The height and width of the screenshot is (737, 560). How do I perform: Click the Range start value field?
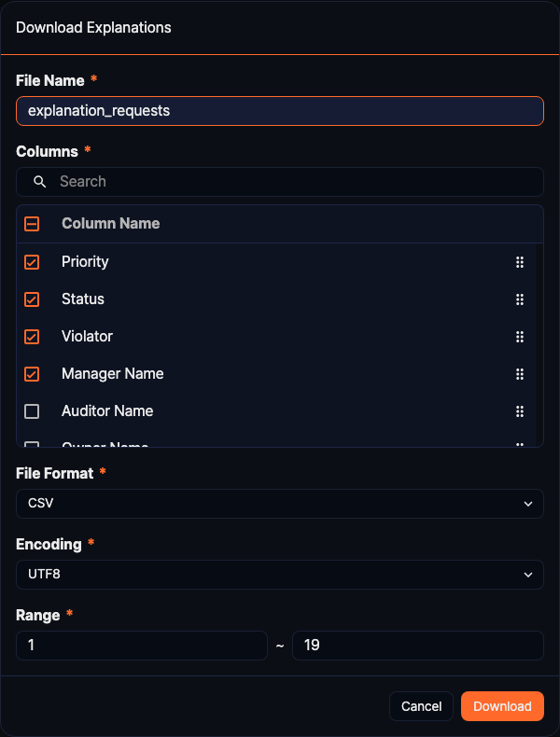pyautogui.click(x=142, y=646)
